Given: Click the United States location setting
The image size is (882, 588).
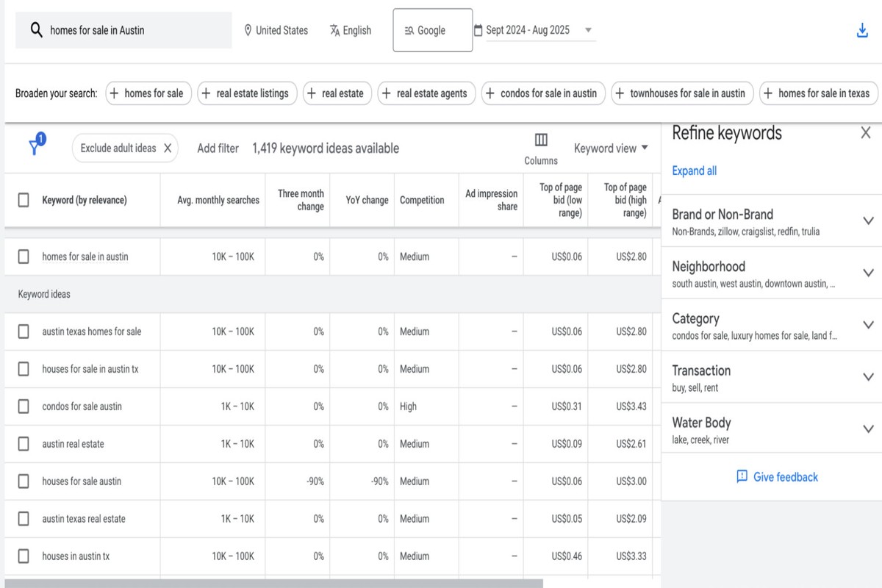Looking at the screenshot, I should tap(276, 30).
